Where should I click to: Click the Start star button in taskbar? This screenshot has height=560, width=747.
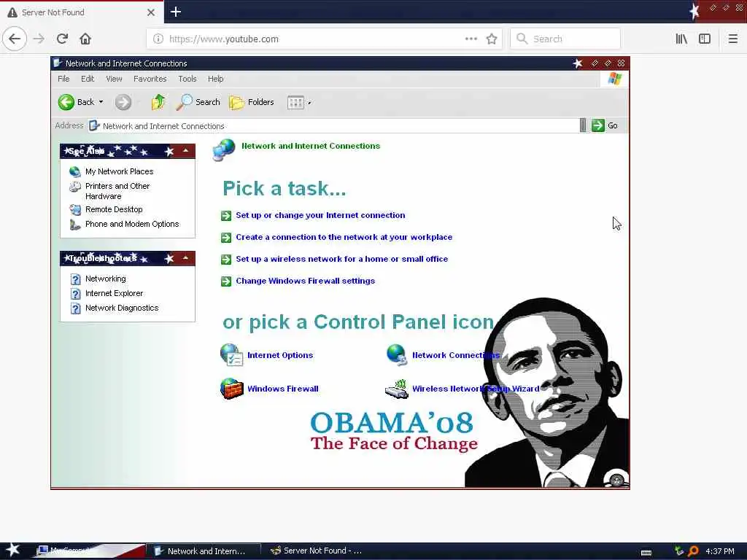tap(12, 550)
